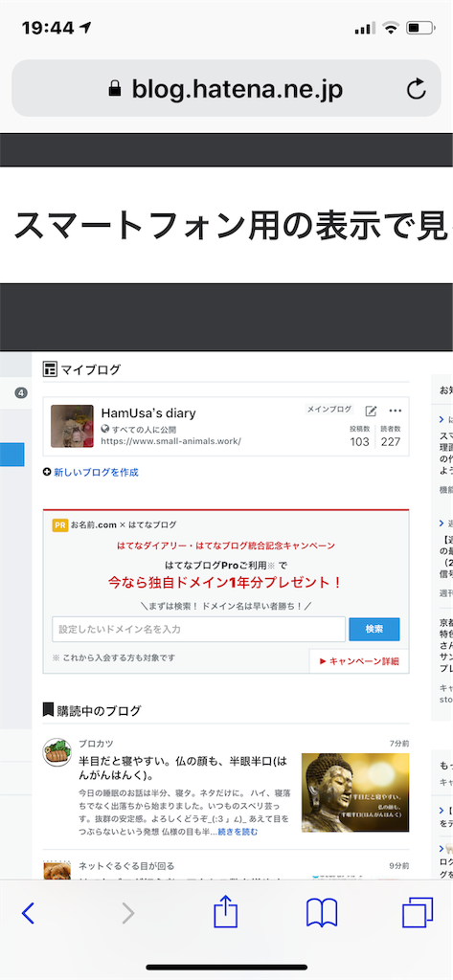Click the 9分前 timestamp
Screen dimensions: 453x980
399,865
